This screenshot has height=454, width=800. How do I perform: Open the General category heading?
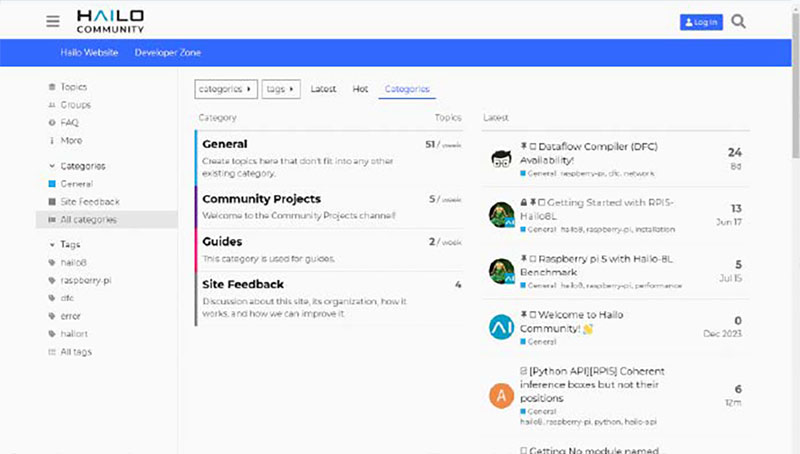[224, 144]
